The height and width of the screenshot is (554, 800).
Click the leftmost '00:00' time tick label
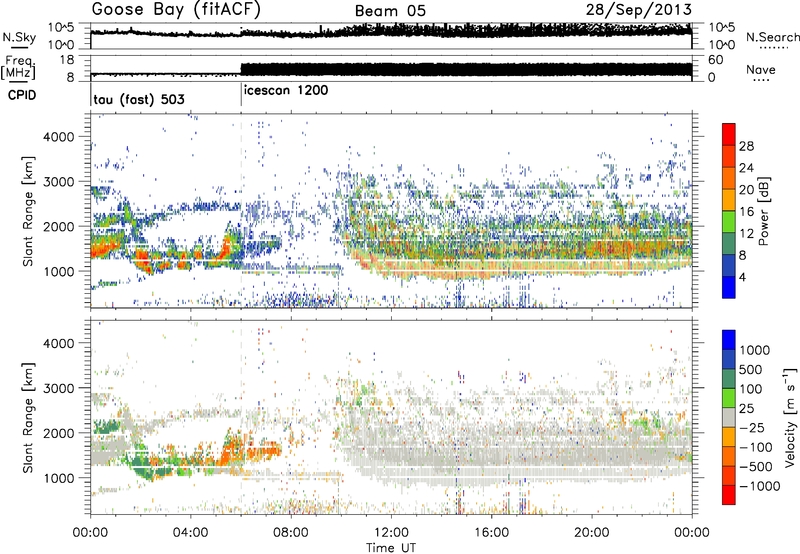91,533
